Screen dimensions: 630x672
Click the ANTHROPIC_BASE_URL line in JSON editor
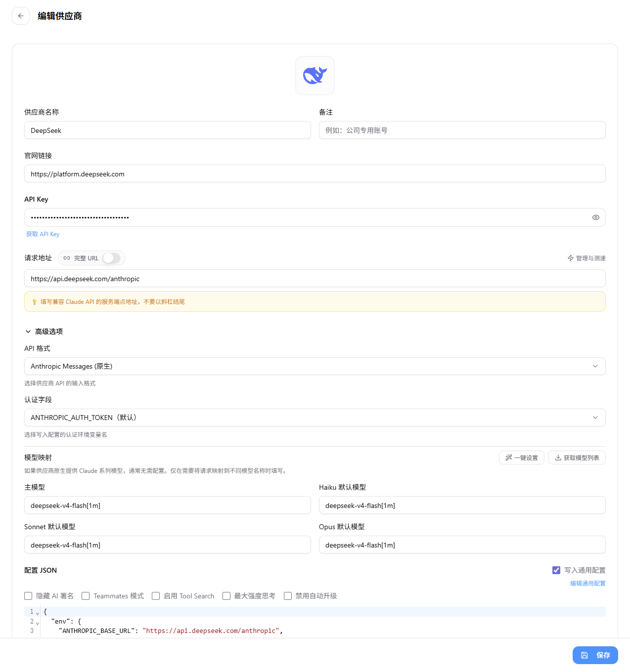click(323, 631)
